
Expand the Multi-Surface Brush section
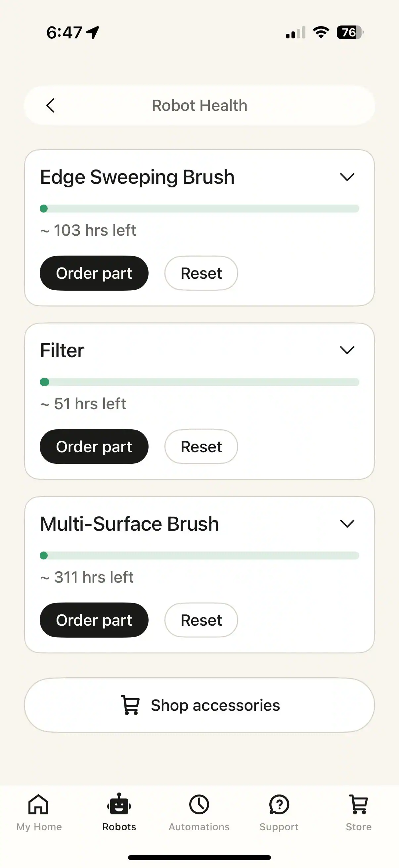tap(347, 523)
